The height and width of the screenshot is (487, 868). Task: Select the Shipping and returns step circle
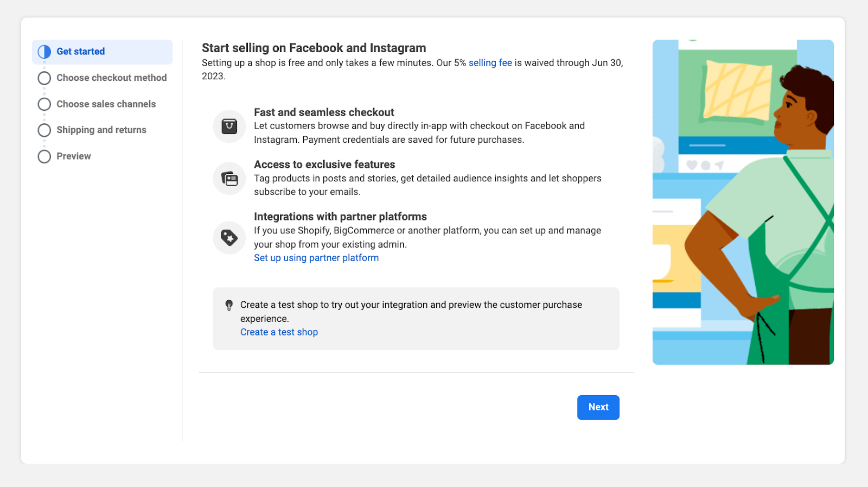click(x=44, y=130)
